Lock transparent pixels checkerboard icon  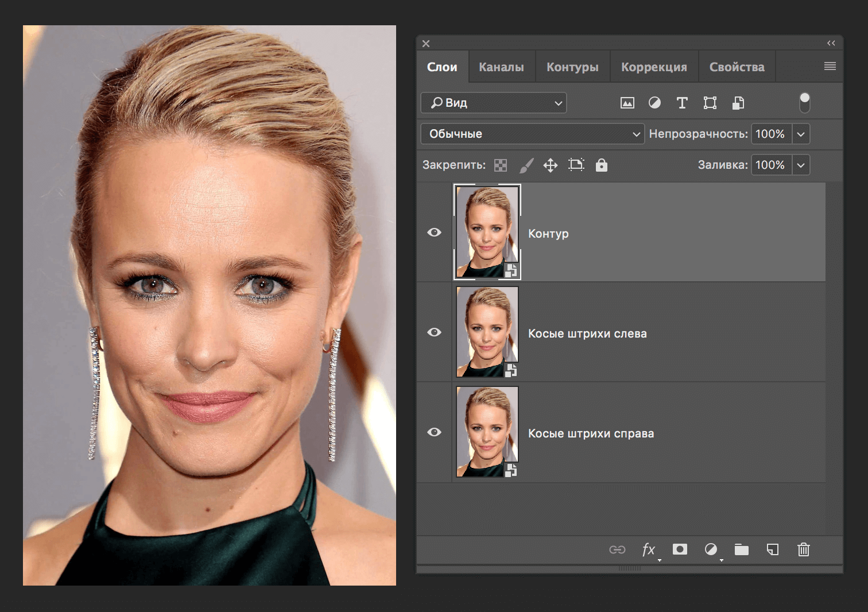click(x=501, y=165)
